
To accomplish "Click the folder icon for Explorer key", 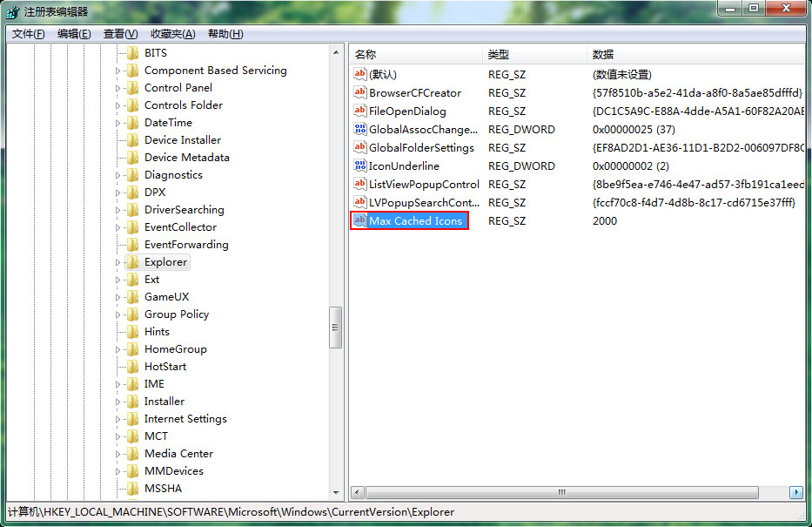I will tap(132, 262).
